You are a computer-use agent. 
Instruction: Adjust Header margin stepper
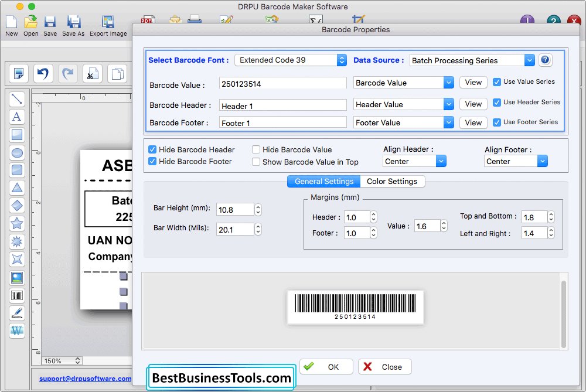373,217
